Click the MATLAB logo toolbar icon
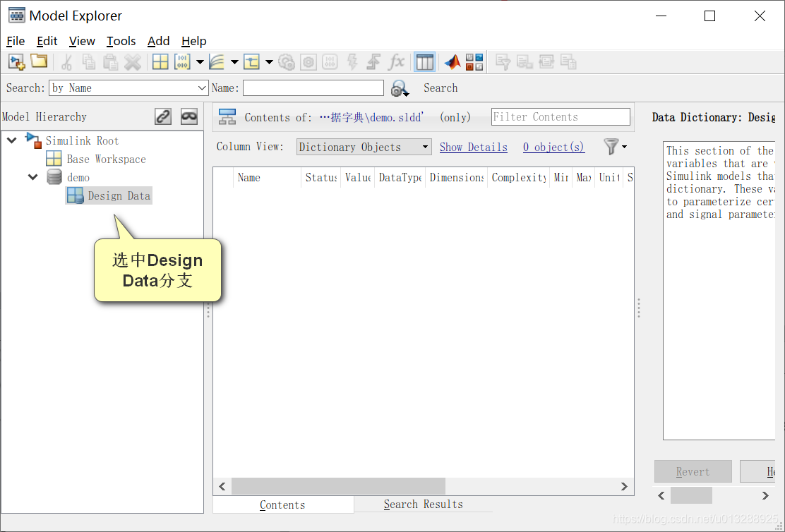The image size is (785, 532). (x=452, y=62)
